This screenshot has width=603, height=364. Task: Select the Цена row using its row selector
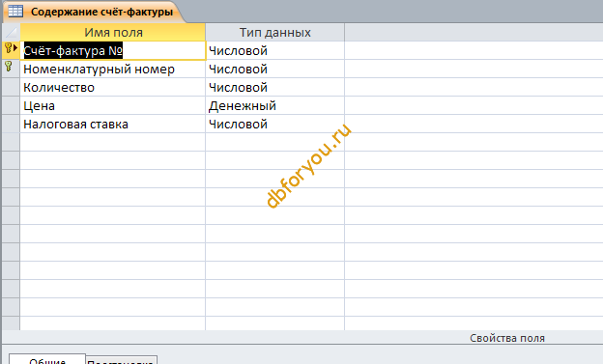tap(12, 105)
